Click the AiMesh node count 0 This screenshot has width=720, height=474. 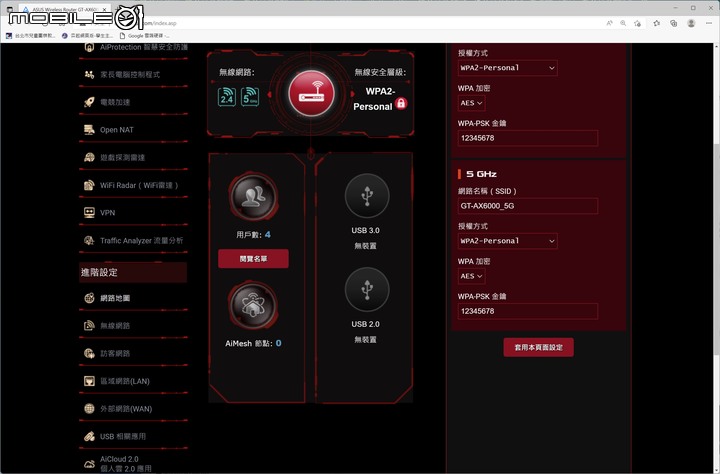(x=279, y=343)
